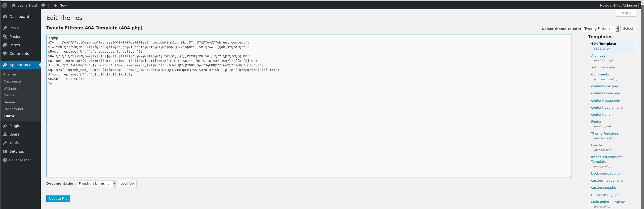
Task: Click the Media icon in sidebar
Action: (5, 36)
